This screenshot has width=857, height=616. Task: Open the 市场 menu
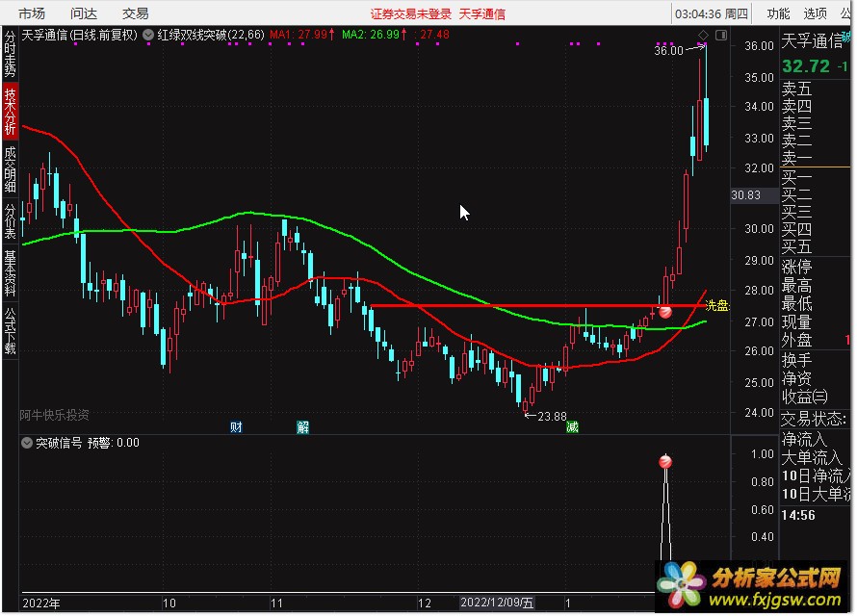coord(31,13)
